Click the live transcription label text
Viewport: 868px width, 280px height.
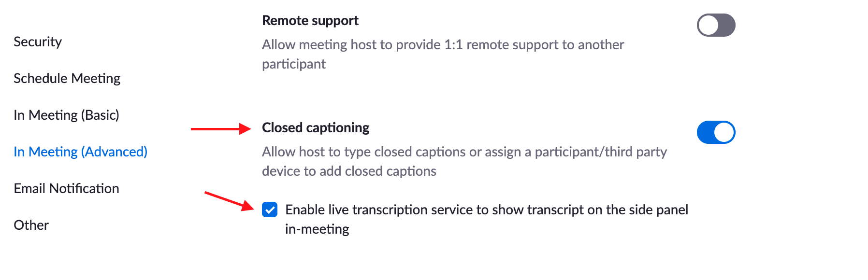point(487,210)
